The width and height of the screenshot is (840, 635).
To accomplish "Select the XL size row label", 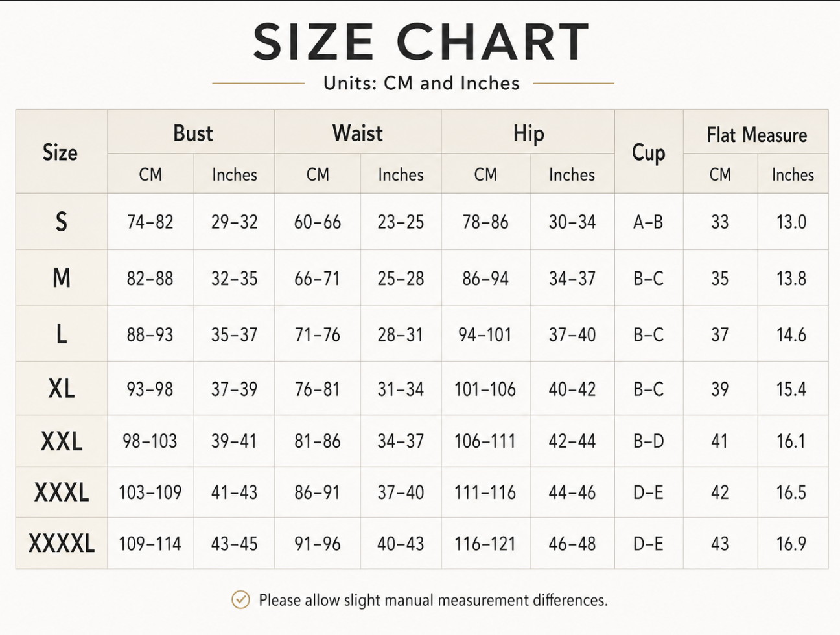I will 62,389.
